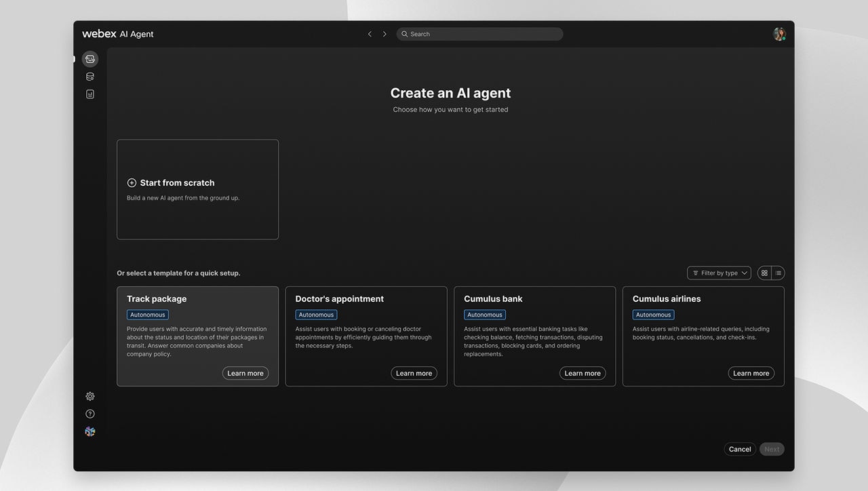Click the search magnifier icon
Screen dimensions: 868x491
405,34
